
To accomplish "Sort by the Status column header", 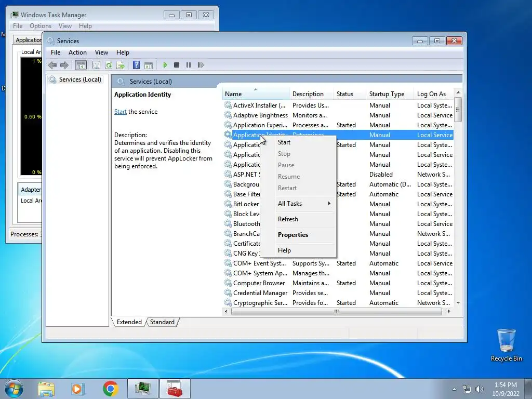I will pyautogui.click(x=349, y=94).
